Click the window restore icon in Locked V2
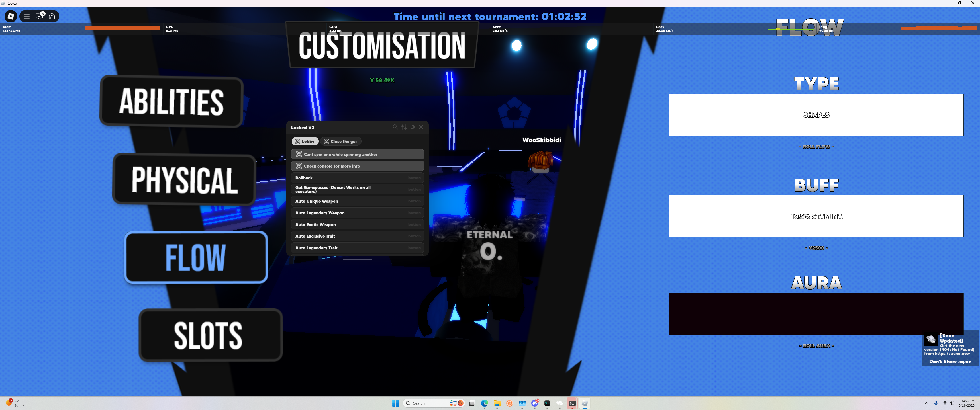The width and height of the screenshot is (980, 410). click(x=413, y=127)
